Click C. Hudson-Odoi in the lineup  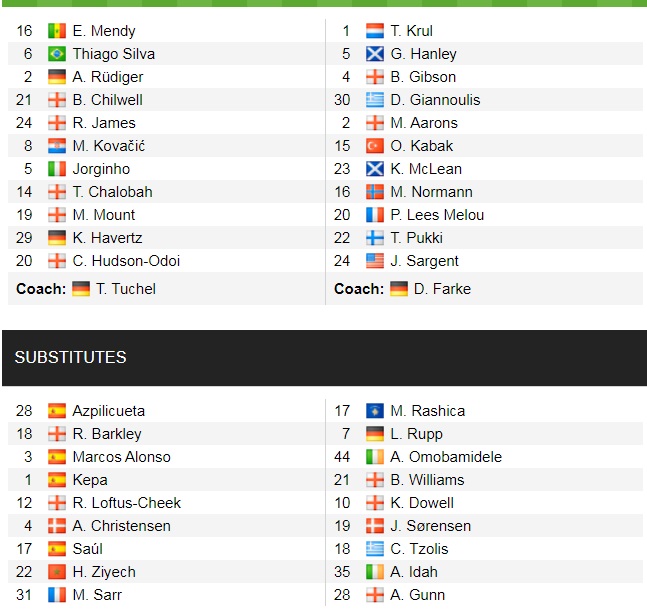point(126,261)
